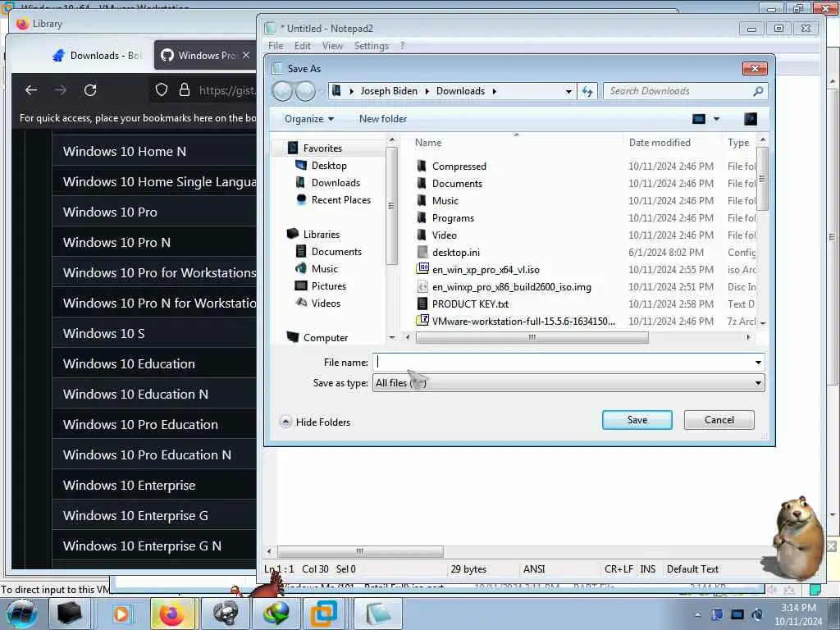
Task: Select en_winxp_pro_x86_build2600_iso.img file
Action: coord(512,286)
